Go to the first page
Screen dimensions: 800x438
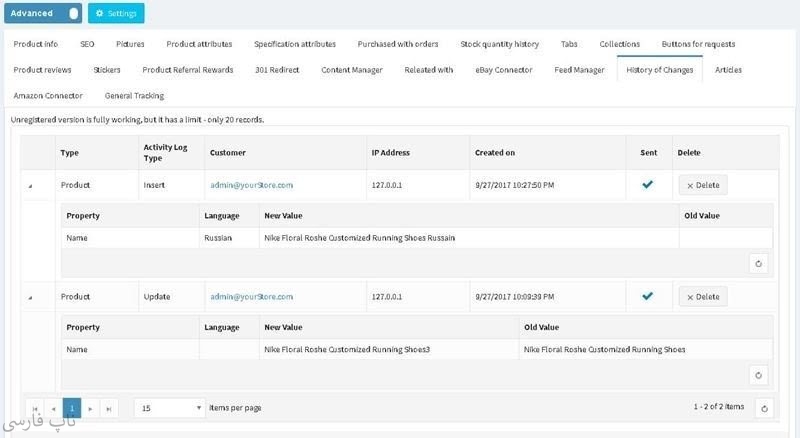pyautogui.click(x=36, y=408)
